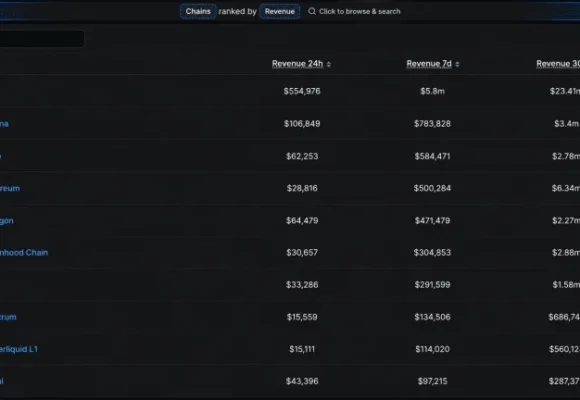Screen dimensions: 580x400
Task: Select the $64,479 24h revenue cell
Action: [x=302, y=221]
